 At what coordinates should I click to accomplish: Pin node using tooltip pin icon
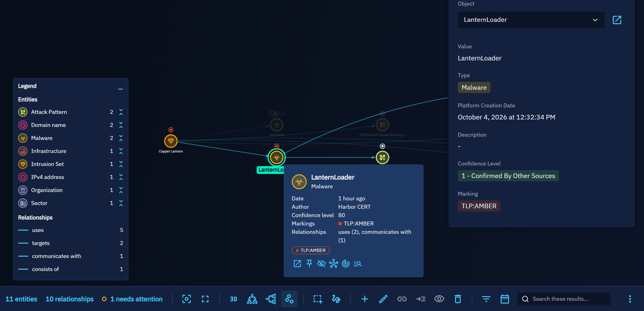tap(309, 264)
